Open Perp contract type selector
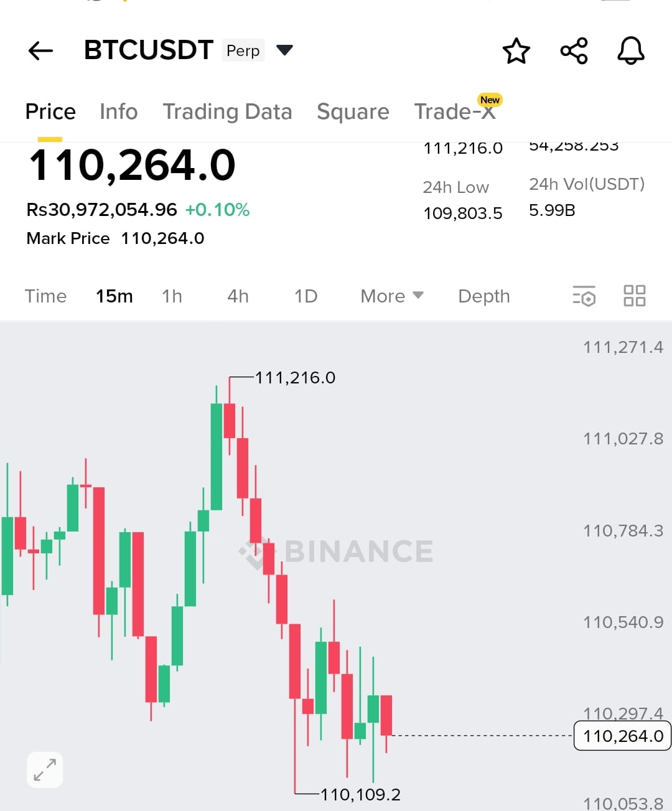672x811 pixels. 243,50
